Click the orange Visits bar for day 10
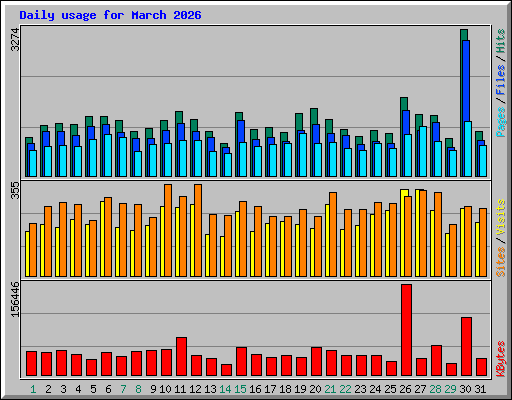Image resolution: width=512 pixels, height=400 pixels. click(168, 230)
